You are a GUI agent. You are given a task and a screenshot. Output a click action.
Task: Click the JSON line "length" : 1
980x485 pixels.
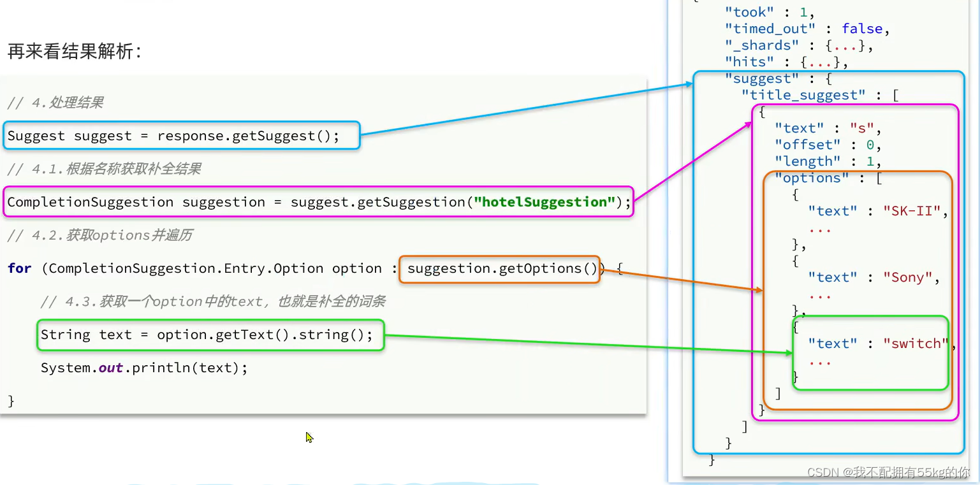coord(828,161)
